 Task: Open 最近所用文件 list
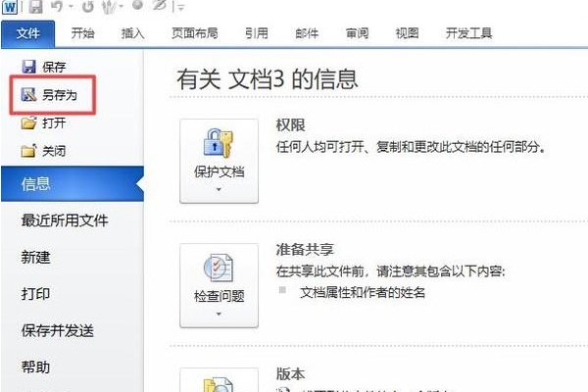(x=65, y=220)
